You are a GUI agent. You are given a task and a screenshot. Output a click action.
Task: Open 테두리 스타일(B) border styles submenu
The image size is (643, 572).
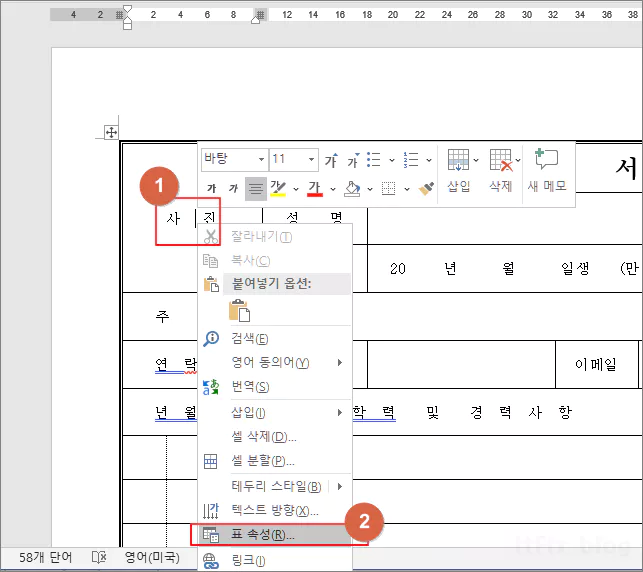coord(275,486)
